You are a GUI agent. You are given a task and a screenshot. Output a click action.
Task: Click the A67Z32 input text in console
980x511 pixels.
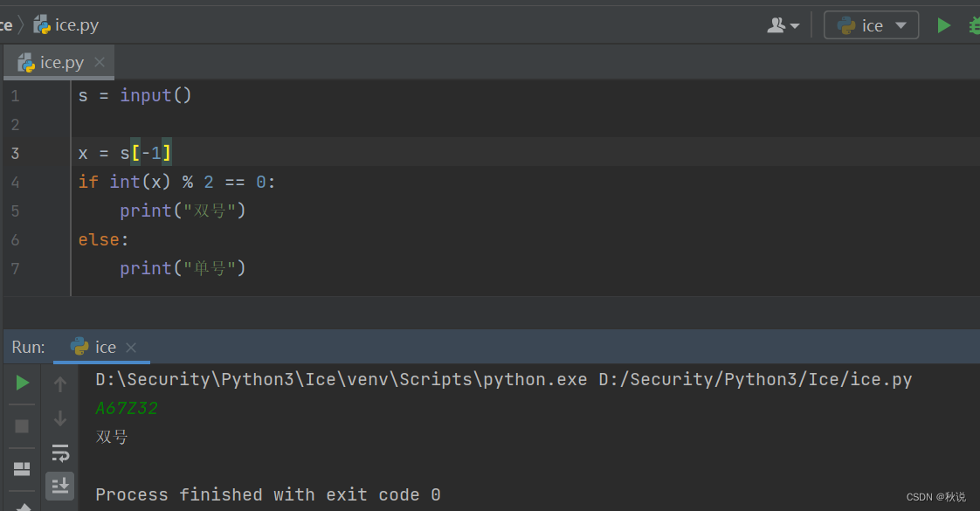(x=127, y=409)
